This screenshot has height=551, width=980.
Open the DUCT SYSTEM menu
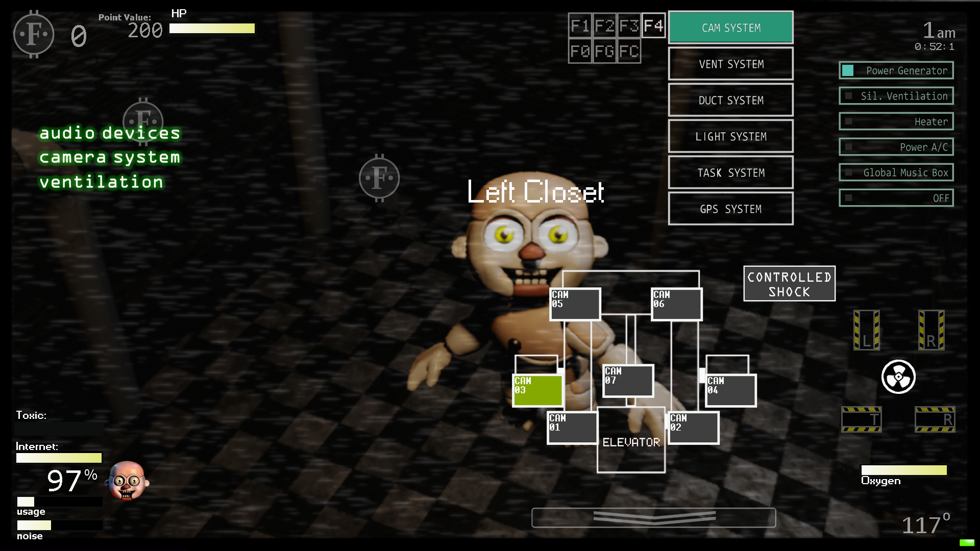(x=731, y=100)
